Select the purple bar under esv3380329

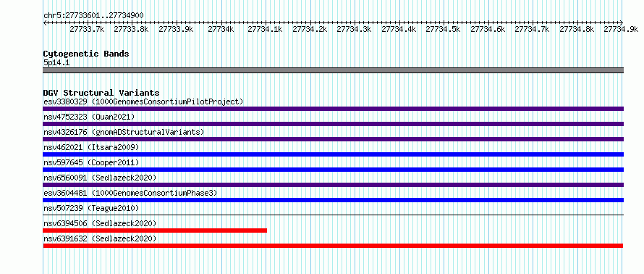click(334, 109)
